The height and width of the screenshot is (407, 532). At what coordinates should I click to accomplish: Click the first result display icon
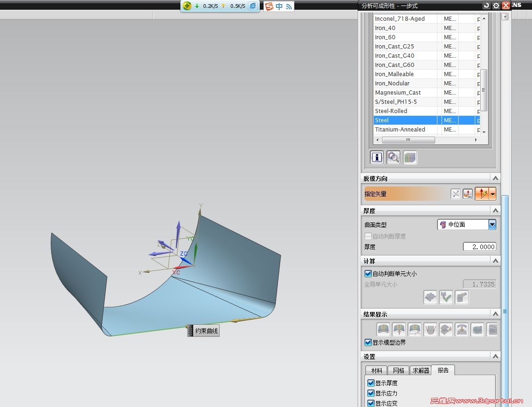pos(383,329)
